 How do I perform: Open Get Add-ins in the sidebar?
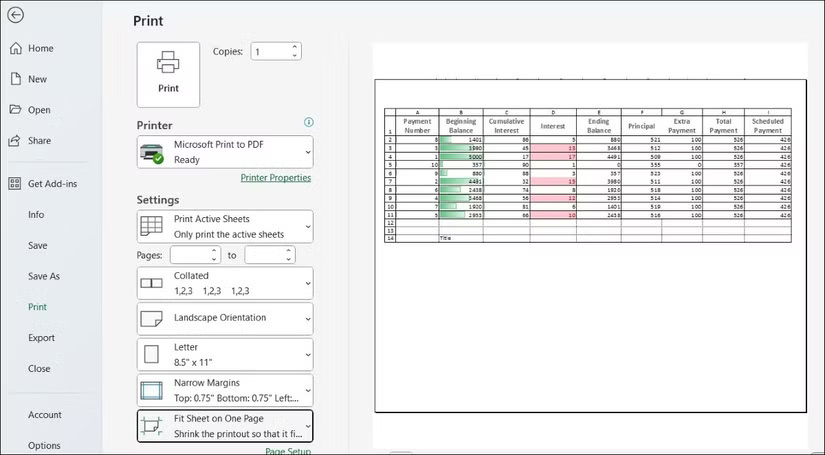coord(52,184)
